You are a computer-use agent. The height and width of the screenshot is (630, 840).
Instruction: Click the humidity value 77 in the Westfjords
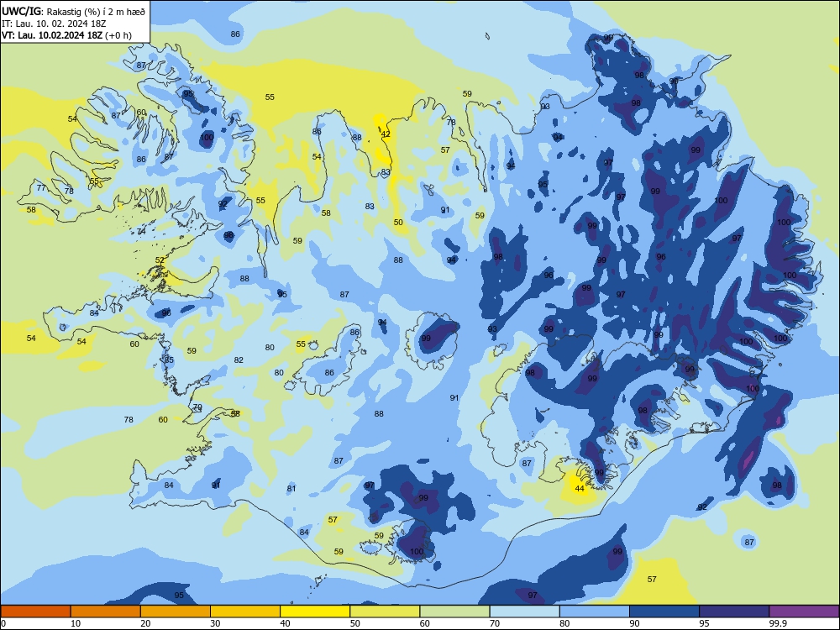tap(41, 187)
